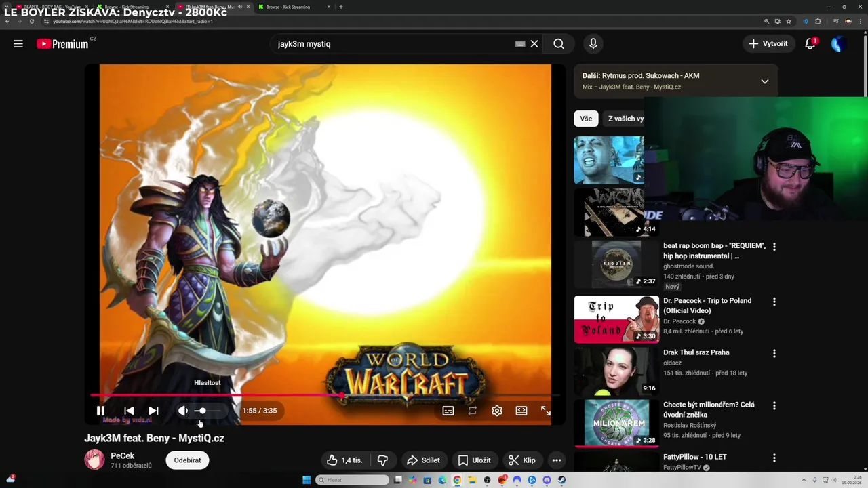Open the REQUIEM beat video thumbnail
The width and height of the screenshot is (868, 488).
pyautogui.click(x=616, y=264)
